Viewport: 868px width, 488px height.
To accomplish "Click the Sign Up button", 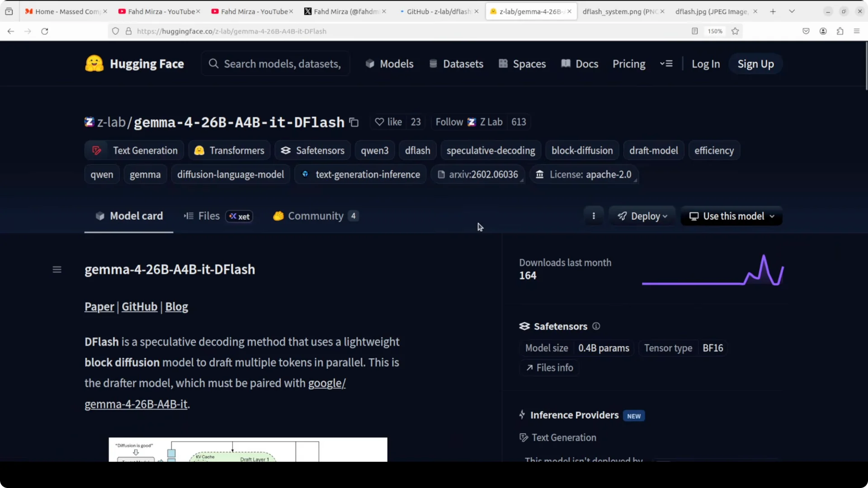I will tap(755, 64).
